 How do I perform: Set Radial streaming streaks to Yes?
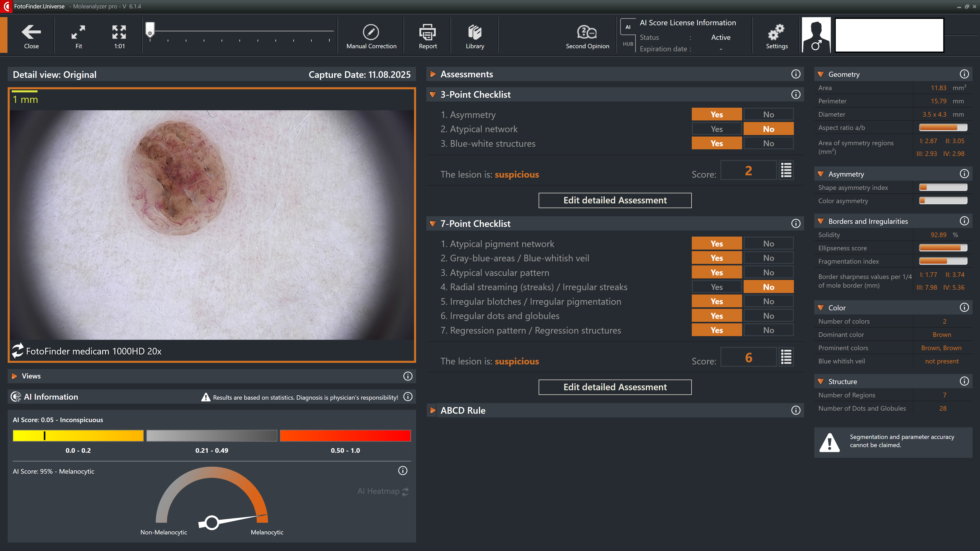(716, 287)
